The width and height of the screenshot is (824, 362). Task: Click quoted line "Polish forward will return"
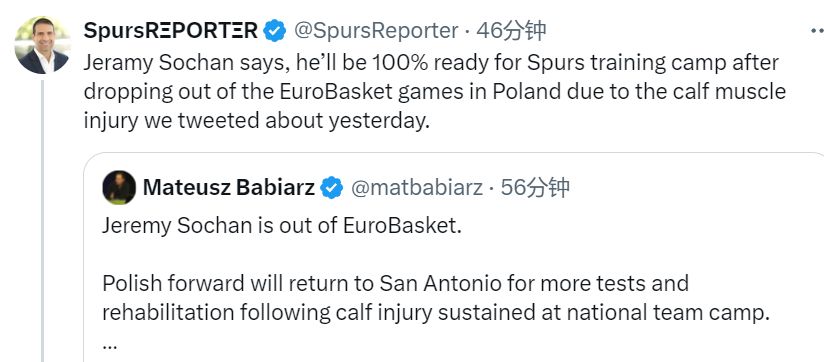pos(395,284)
